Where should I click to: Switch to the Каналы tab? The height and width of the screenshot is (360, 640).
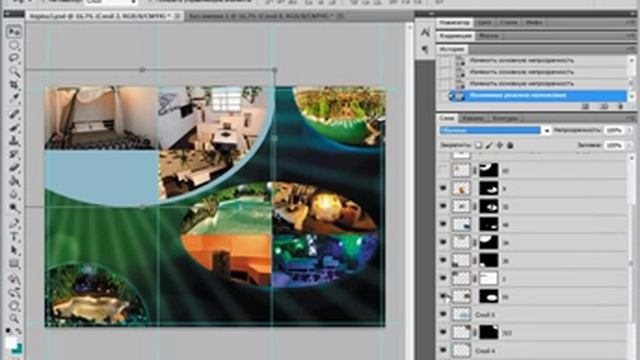(x=473, y=118)
